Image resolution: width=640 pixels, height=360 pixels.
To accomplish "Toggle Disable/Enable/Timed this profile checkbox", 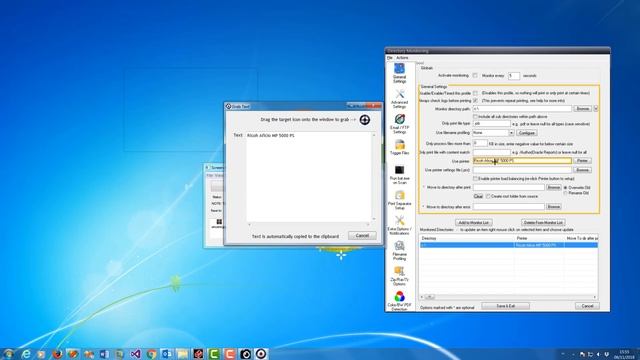I will pos(475,93).
